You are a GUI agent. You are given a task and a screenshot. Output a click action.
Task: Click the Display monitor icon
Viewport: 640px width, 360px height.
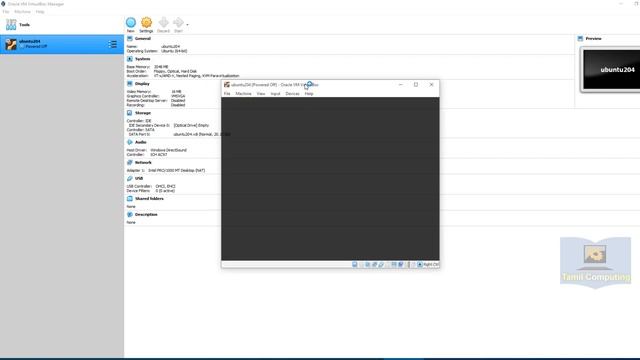(x=129, y=84)
